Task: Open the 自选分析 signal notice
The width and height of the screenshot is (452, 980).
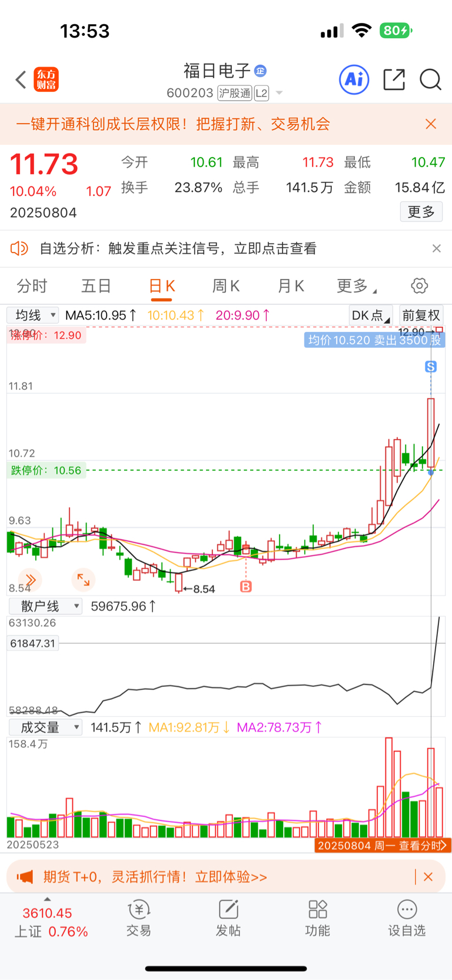Action: pyautogui.click(x=178, y=248)
